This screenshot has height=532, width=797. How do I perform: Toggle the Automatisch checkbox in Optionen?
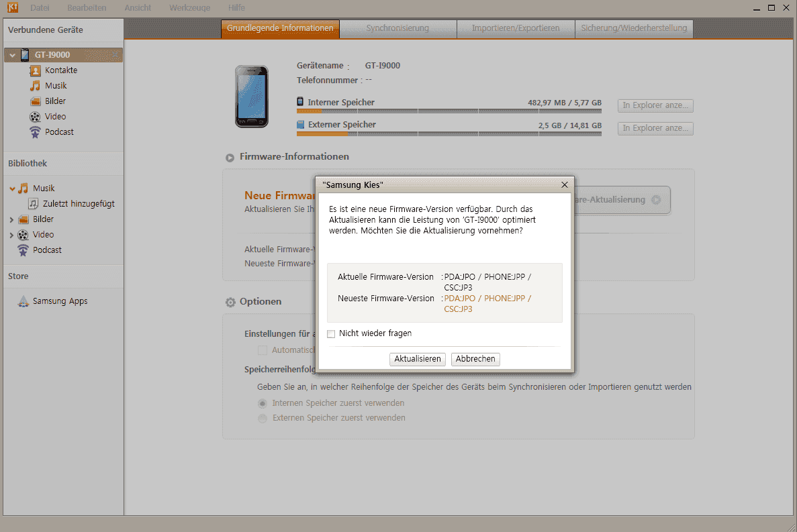tap(263, 350)
